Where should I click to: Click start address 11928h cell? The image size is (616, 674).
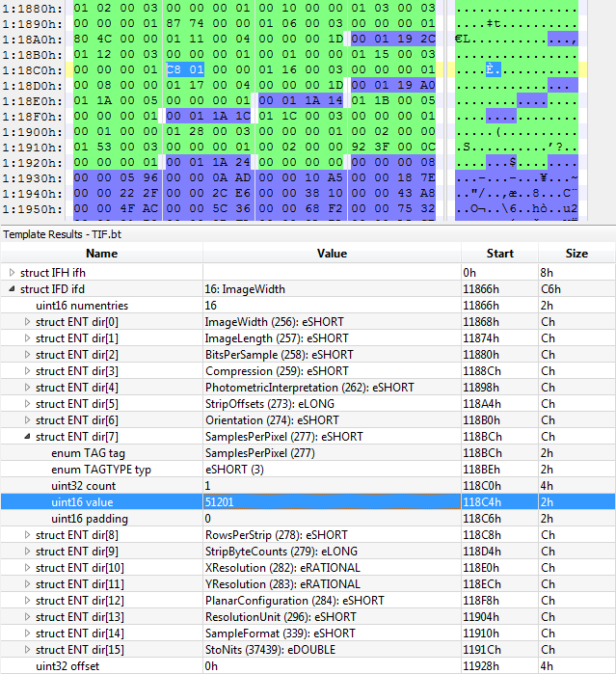click(499, 666)
